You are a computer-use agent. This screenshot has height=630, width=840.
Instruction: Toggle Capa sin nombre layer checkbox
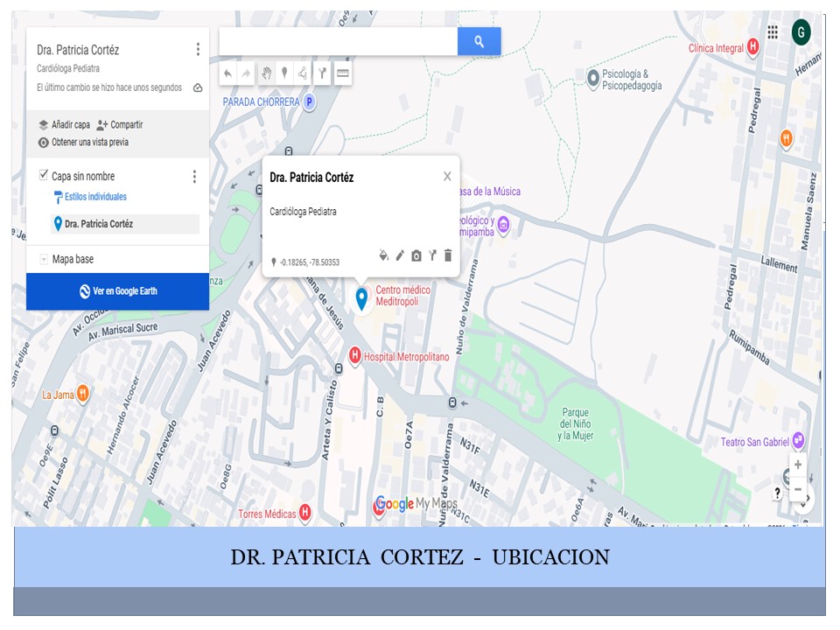coord(44,175)
